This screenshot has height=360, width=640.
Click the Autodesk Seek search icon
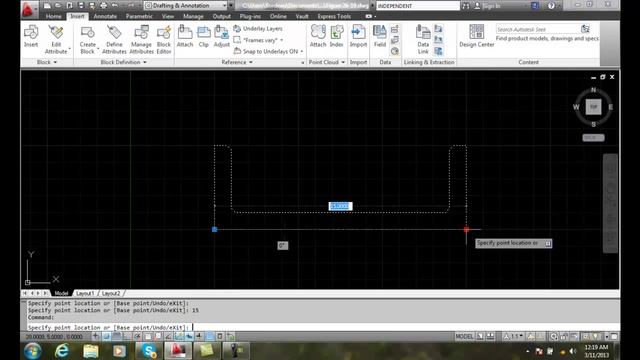point(585,29)
